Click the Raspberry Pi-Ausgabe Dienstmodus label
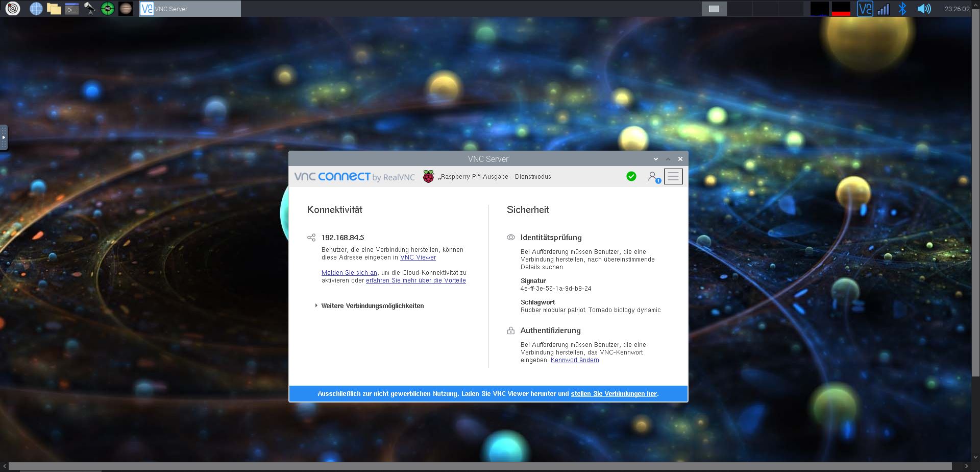 pos(495,177)
